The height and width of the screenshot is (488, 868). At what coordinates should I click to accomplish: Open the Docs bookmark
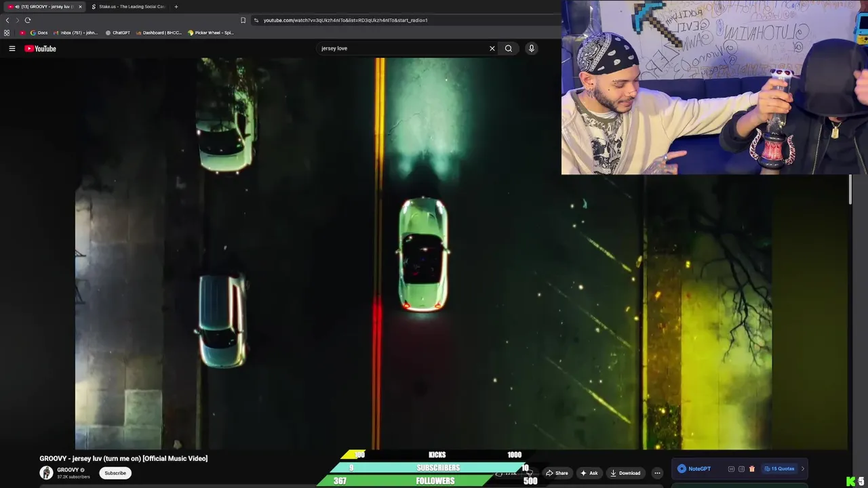[39, 33]
